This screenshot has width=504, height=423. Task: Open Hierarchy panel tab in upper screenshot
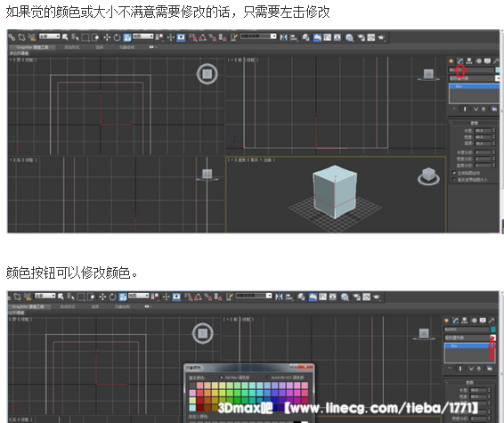coord(469,61)
